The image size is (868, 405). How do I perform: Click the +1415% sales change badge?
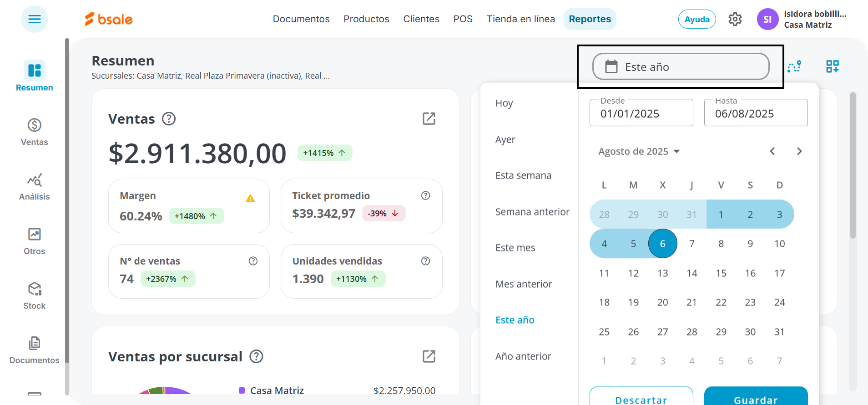click(325, 153)
